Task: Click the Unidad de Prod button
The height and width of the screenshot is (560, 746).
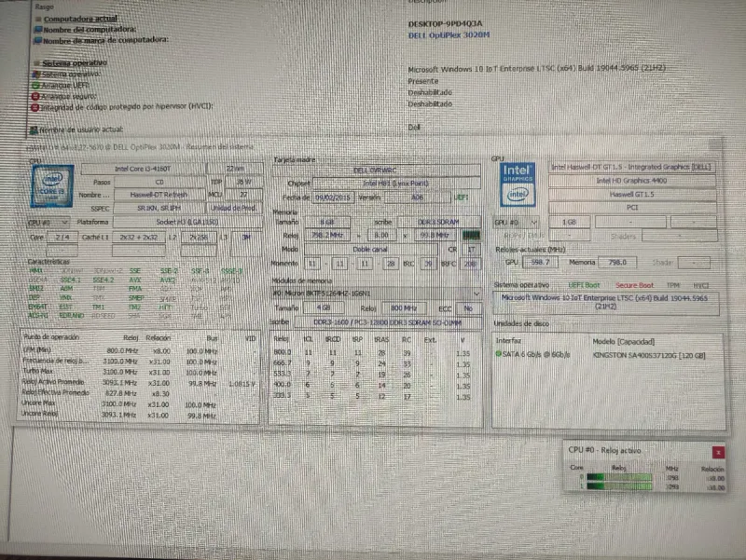Action: click(x=233, y=208)
